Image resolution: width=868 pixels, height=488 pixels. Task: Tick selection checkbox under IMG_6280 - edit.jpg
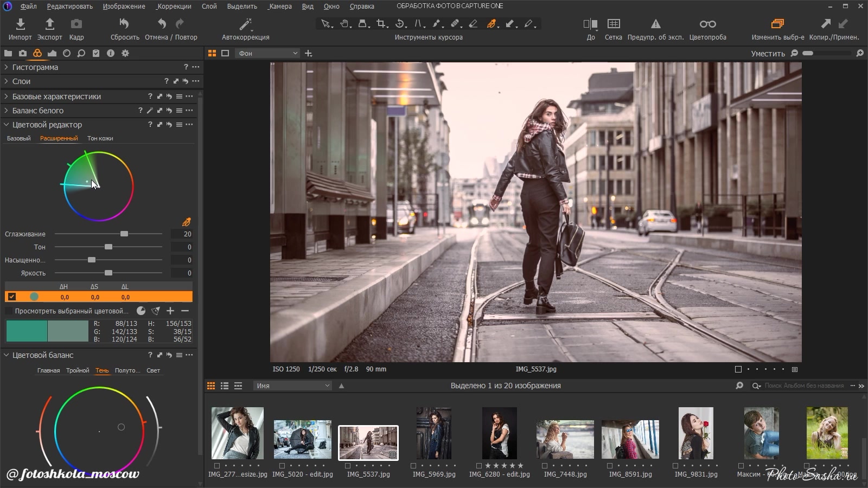coord(479,466)
